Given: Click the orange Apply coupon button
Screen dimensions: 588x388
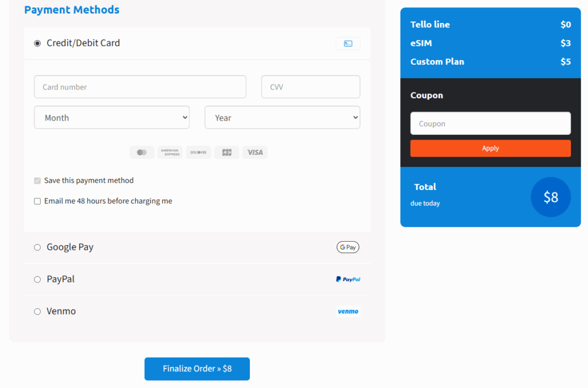Looking at the screenshot, I should pyautogui.click(x=490, y=148).
